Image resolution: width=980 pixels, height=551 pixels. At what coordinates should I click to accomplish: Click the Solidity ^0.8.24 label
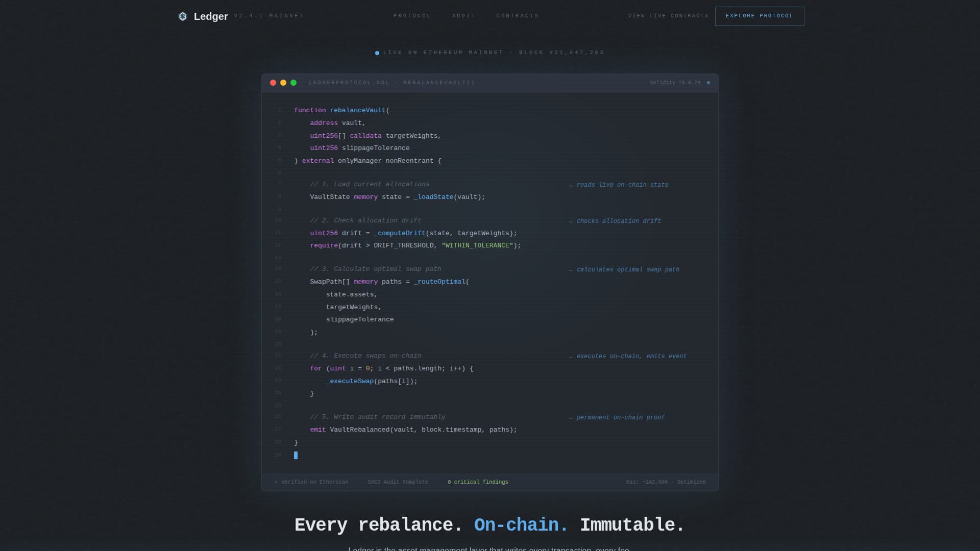pos(675,83)
